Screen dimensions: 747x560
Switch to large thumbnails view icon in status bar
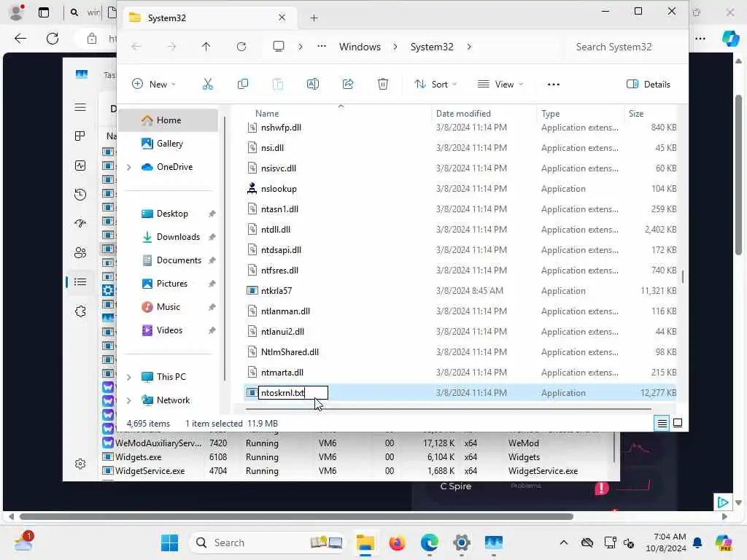[x=678, y=423]
